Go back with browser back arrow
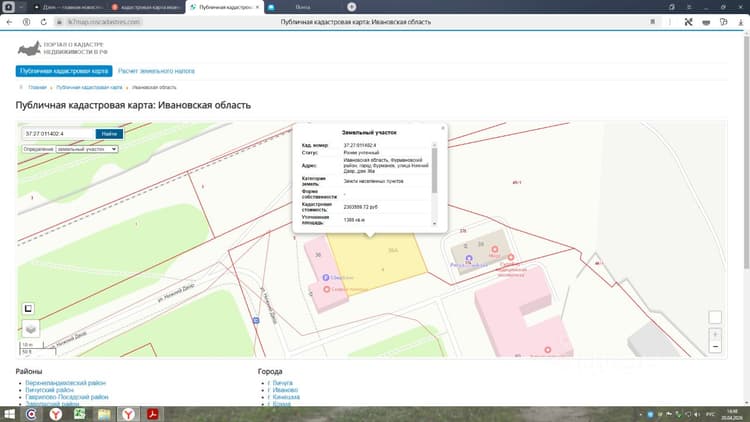 tap(9, 22)
